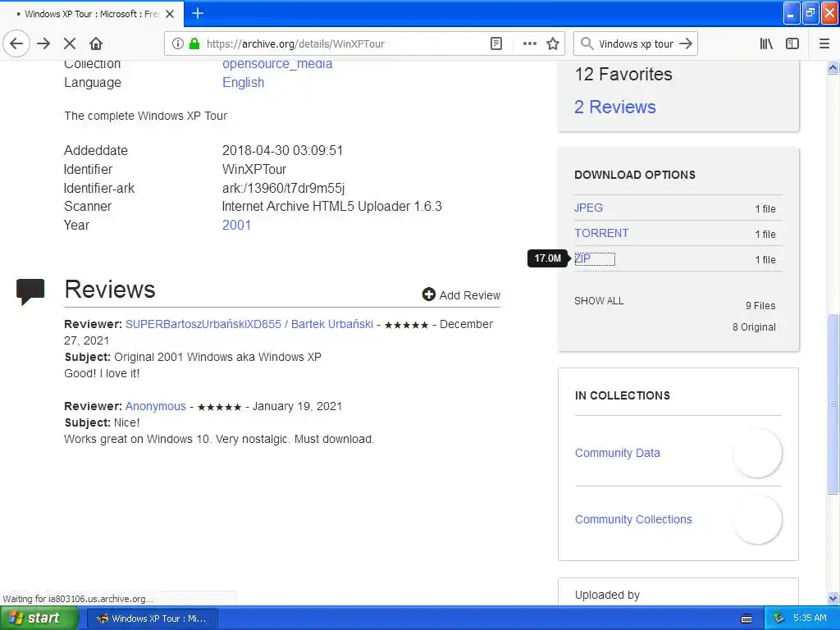Open the Community Collections link
Screen dimensions: 840x630
coord(633,519)
